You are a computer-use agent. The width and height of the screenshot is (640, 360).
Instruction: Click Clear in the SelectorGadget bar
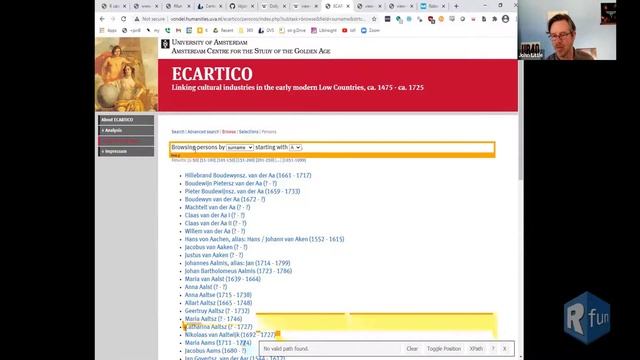pyautogui.click(x=412, y=349)
